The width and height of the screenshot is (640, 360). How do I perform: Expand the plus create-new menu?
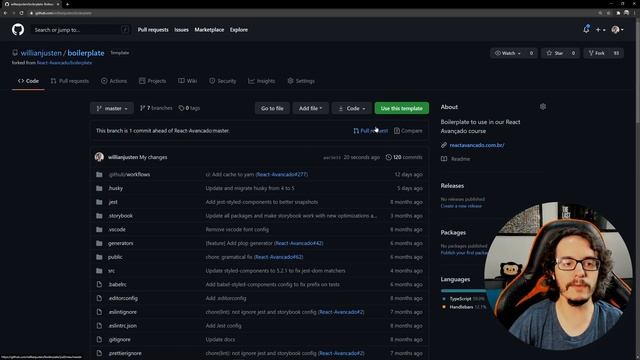[x=600, y=30]
